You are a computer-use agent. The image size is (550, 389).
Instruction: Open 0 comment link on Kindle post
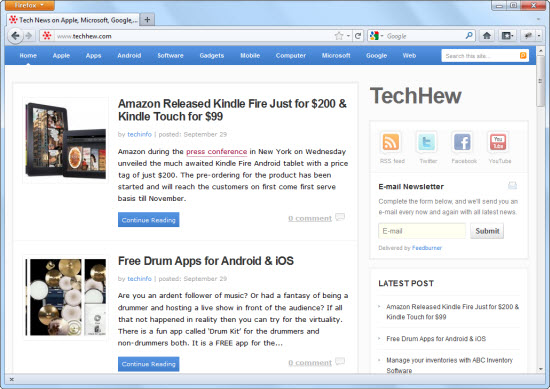coord(310,218)
